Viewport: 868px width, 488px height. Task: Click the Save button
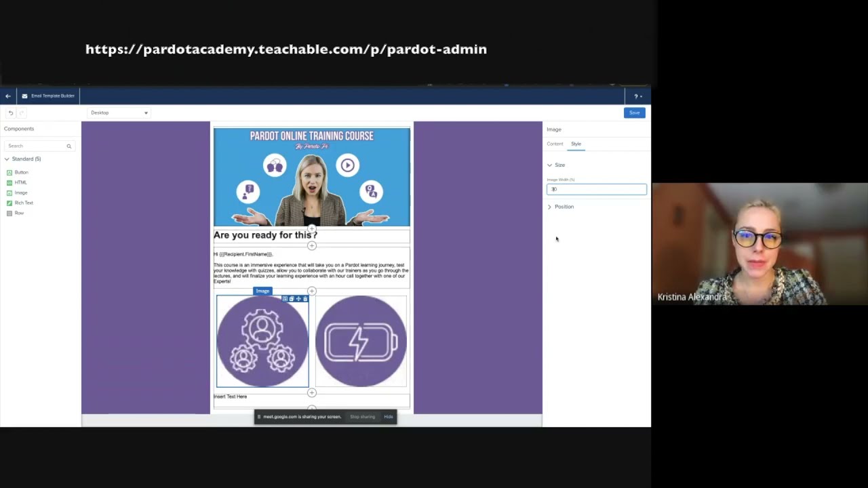coord(634,113)
